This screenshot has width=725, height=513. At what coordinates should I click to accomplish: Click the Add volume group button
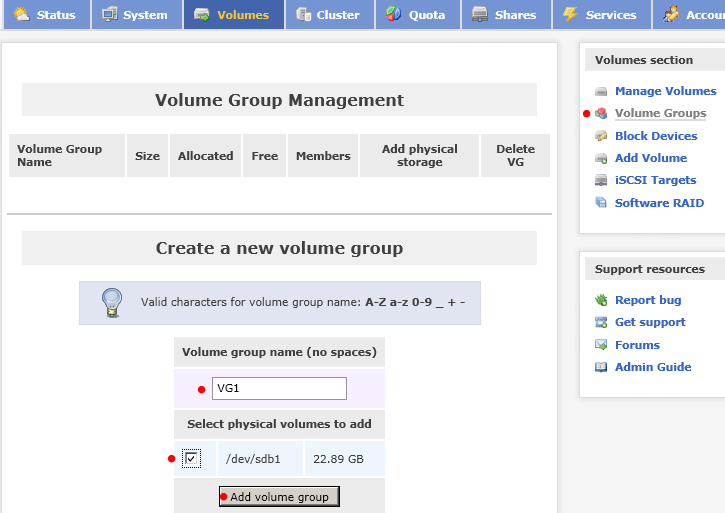279,496
